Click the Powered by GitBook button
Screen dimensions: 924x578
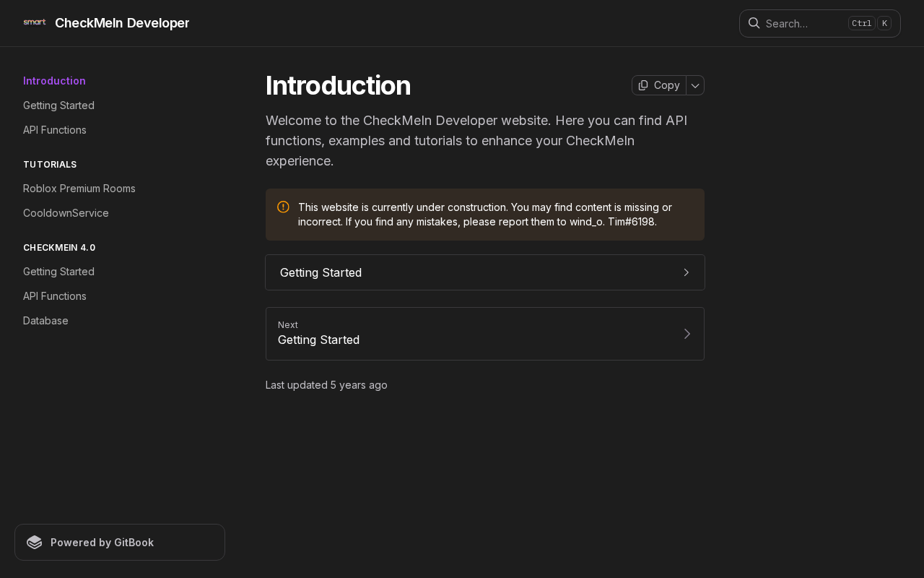(x=120, y=543)
